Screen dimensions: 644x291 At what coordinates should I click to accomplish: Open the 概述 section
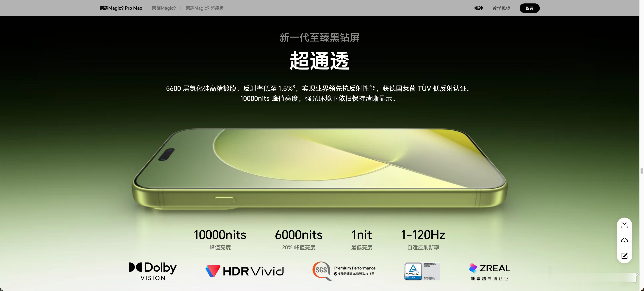pos(478,8)
